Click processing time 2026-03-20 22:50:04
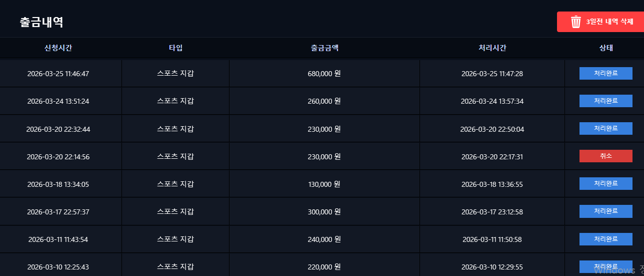The height and width of the screenshot is (276, 644). (492, 129)
